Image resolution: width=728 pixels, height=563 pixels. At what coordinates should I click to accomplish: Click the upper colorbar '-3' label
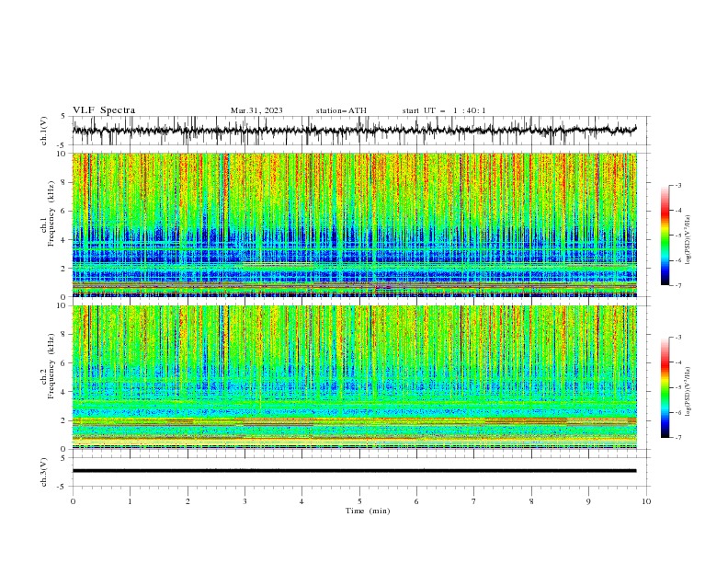coord(678,185)
